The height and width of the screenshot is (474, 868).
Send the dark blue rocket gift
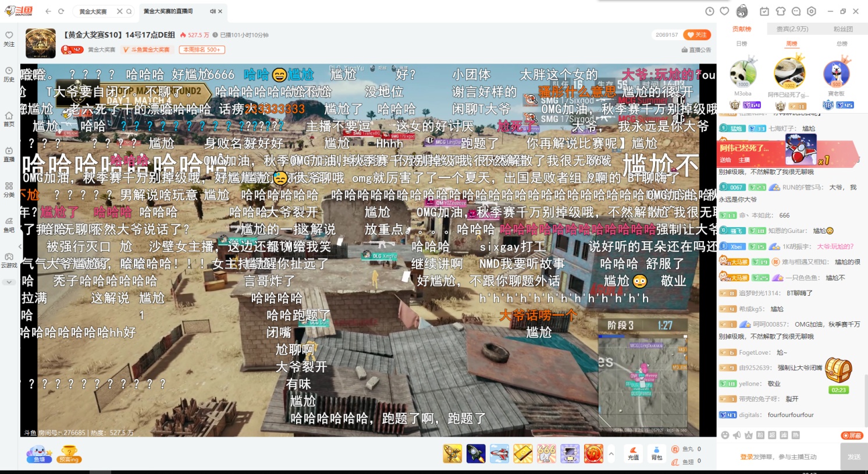click(476, 453)
